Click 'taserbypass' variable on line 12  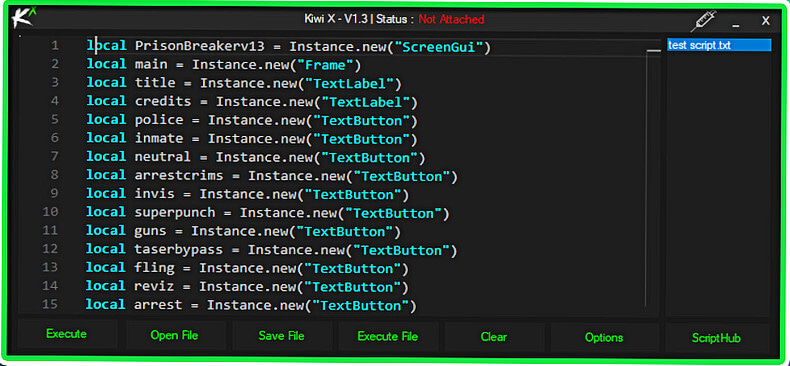click(x=179, y=249)
